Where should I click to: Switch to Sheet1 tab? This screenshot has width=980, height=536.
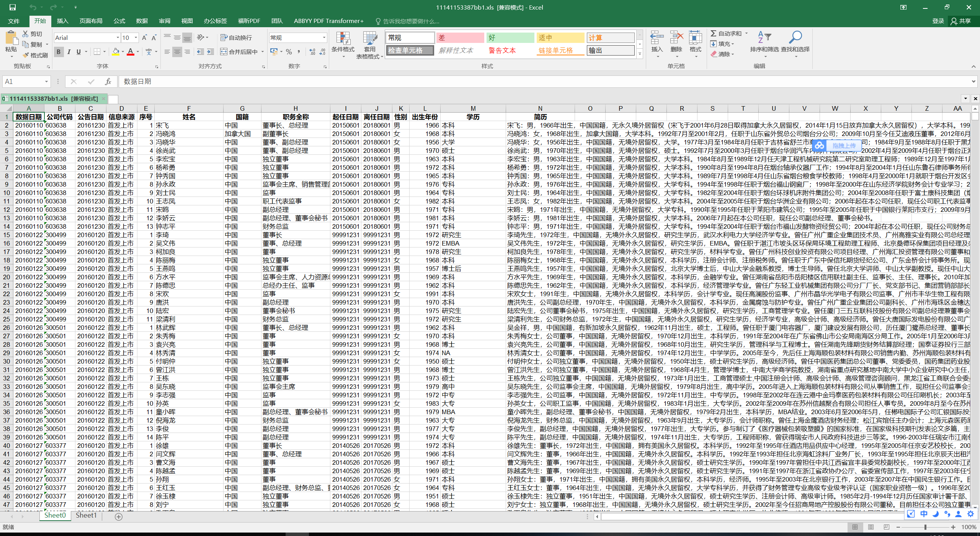click(86, 515)
